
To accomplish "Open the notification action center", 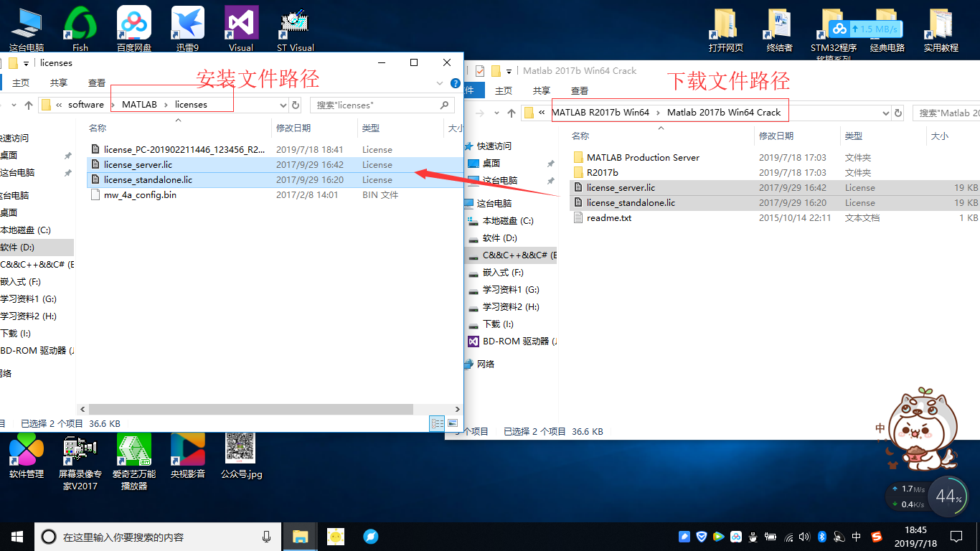I will tap(956, 536).
